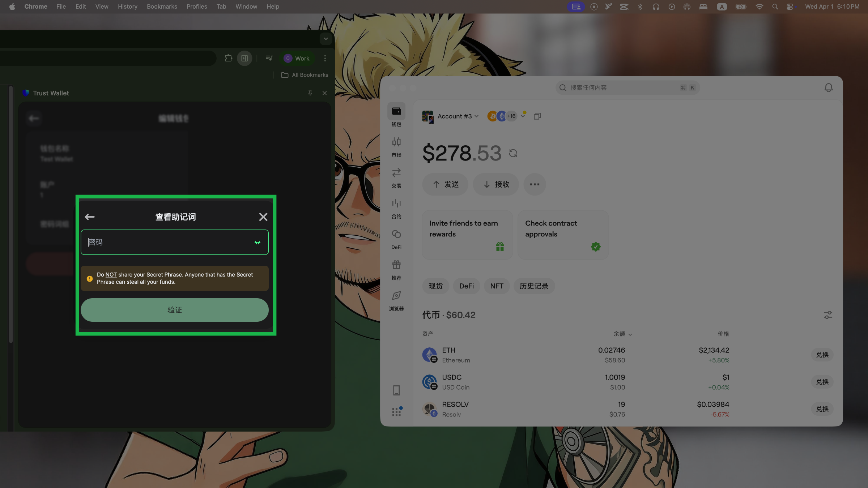This screenshot has width=868, height=488.
Task: Click the password input field
Action: pos(175,242)
